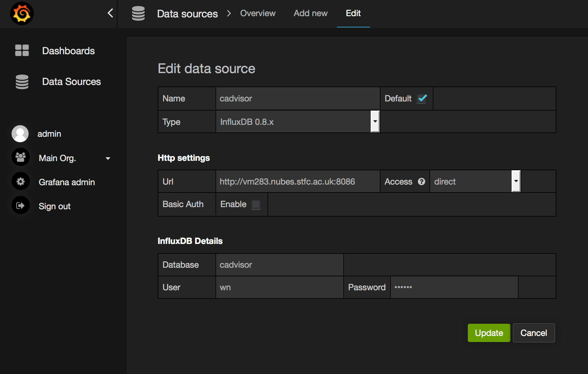Click the Http settings heading

[184, 158]
